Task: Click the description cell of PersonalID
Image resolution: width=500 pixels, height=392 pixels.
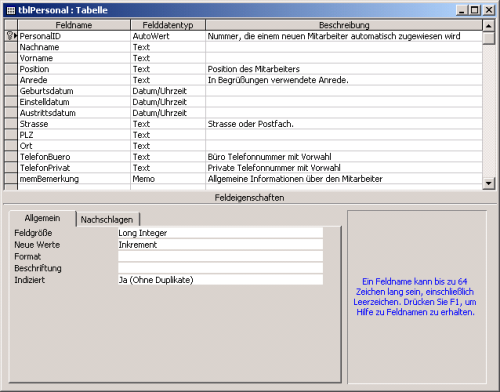Action: pyautogui.click(x=344, y=36)
